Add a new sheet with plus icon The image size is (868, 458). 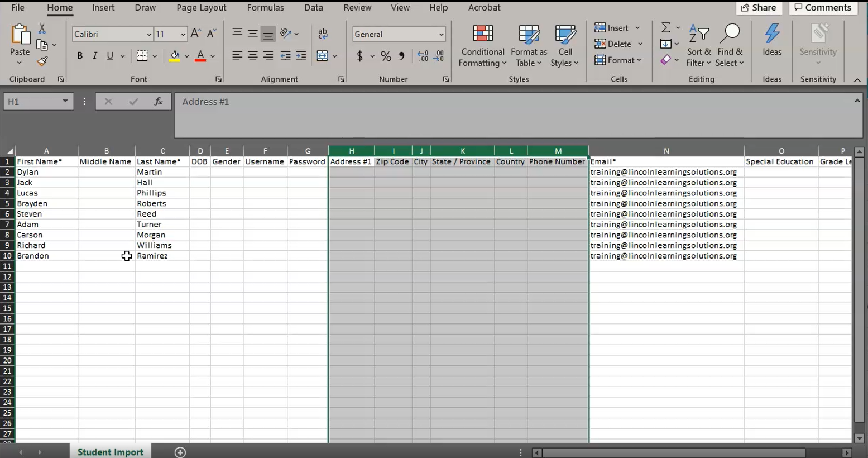tap(180, 452)
